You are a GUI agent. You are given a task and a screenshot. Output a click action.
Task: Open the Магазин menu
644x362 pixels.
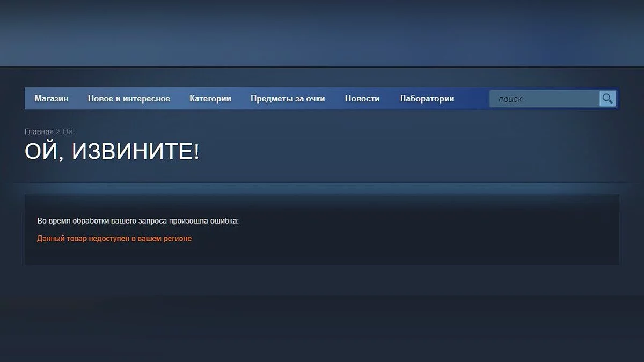(x=52, y=99)
